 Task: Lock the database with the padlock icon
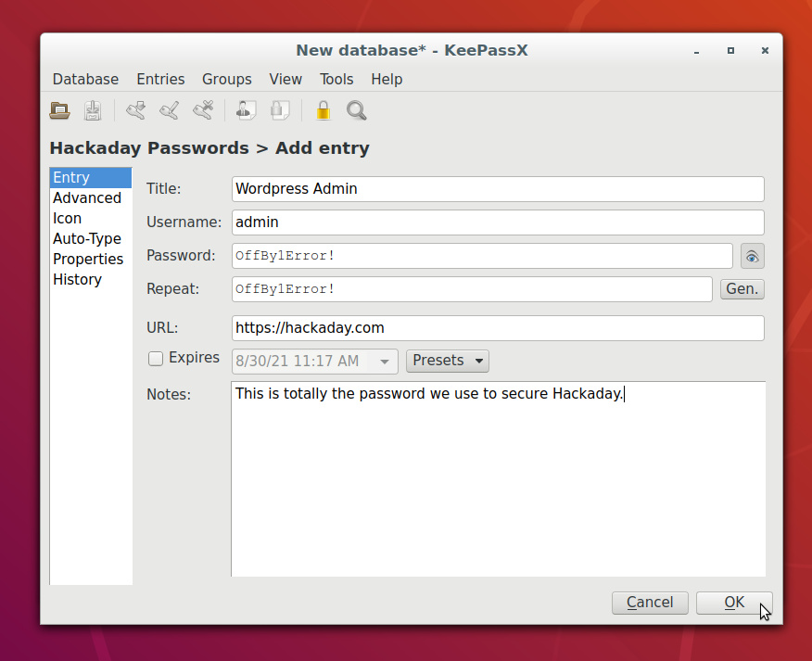323,111
